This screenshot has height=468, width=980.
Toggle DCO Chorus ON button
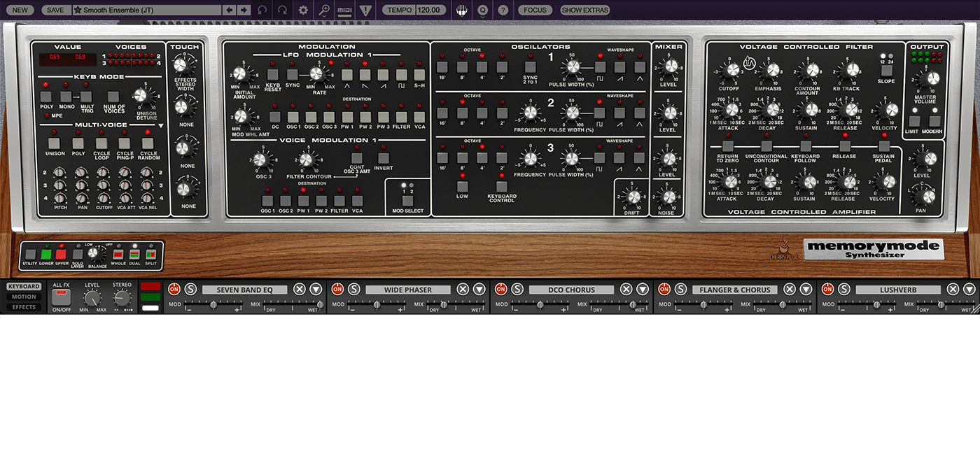[x=500, y=289]
